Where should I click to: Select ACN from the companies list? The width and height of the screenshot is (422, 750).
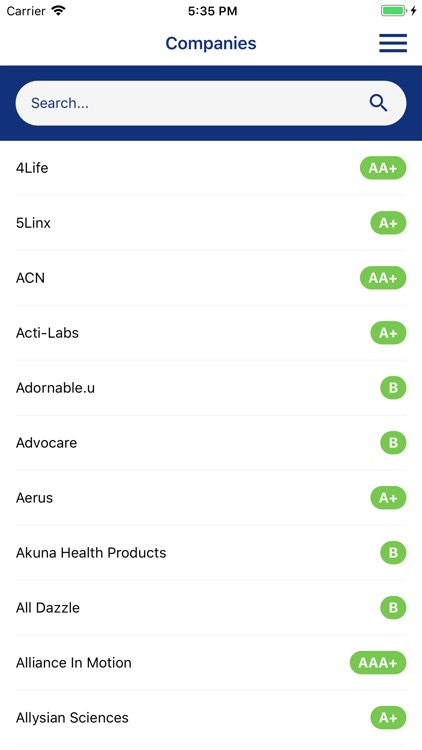[x=211, y=278]
